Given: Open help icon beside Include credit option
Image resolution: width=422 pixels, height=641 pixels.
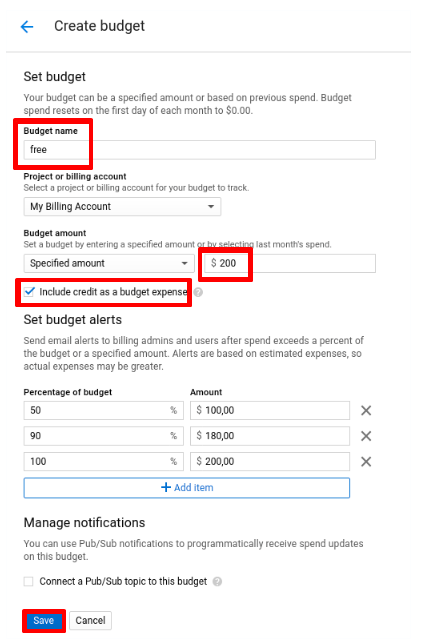Looking at the screenshot, I should pos(198,292).
